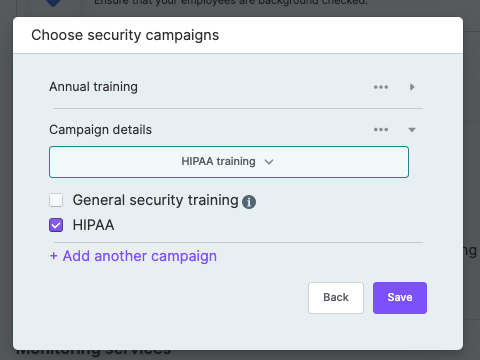
Task: Expand Annual training with the right arrow
Action: click(x=412, y=87)
